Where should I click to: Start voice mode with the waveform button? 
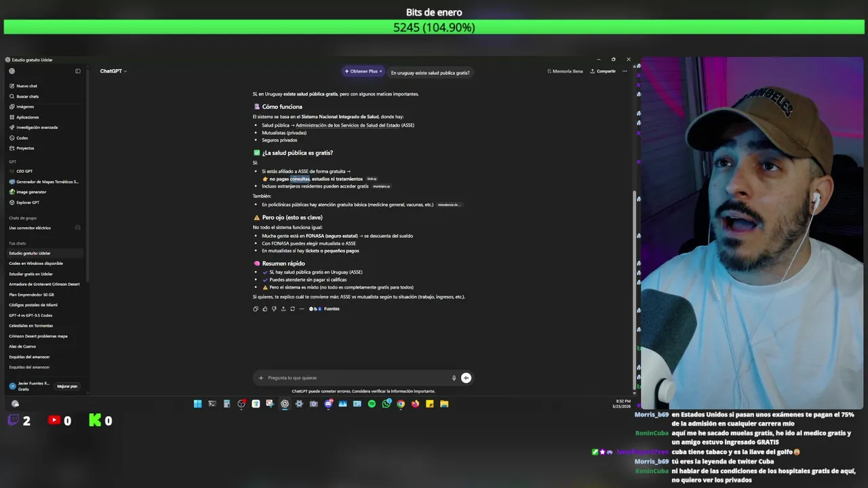click(x=466, y=378)
